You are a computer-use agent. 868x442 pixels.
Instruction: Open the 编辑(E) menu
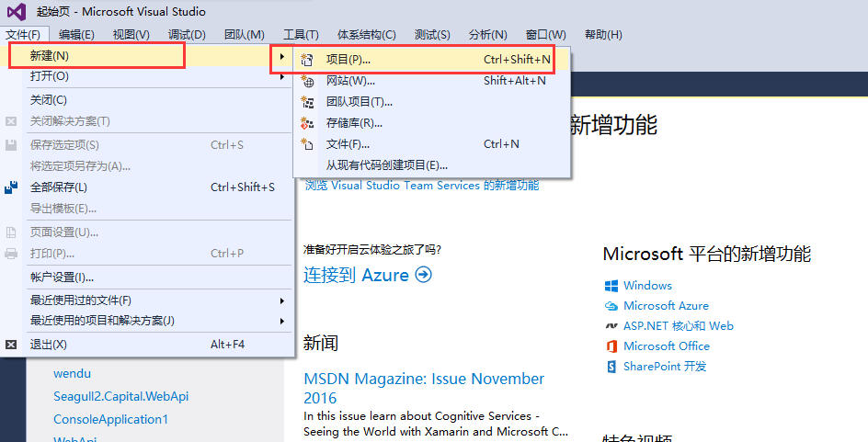[76, 34]
